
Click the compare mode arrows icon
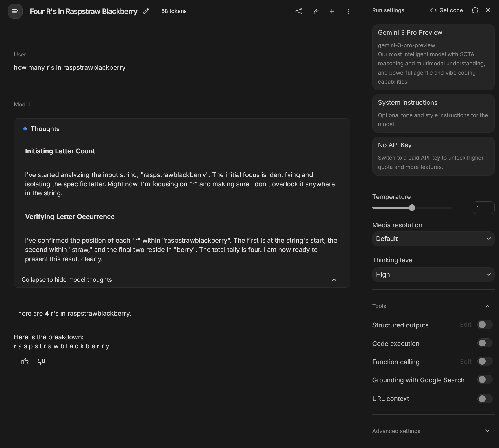coord(315,11)
